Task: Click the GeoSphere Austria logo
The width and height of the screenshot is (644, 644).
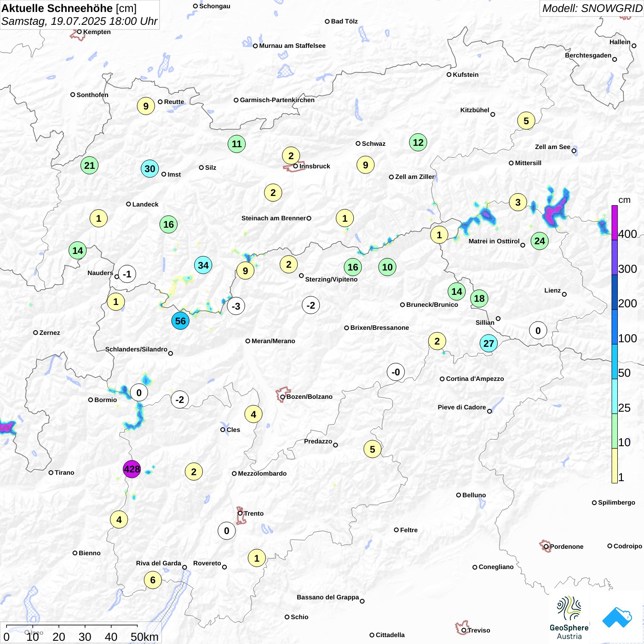Action: tap(569, 618)
